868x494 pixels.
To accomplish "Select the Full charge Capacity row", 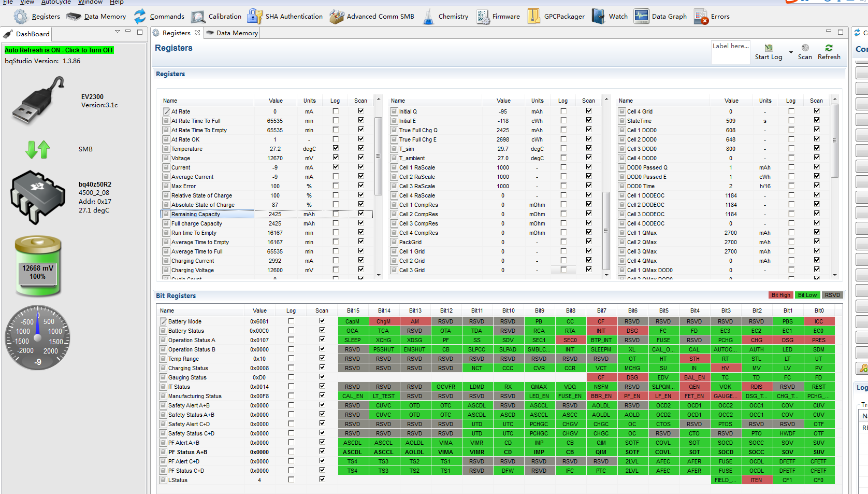I will tap(267, 223).
